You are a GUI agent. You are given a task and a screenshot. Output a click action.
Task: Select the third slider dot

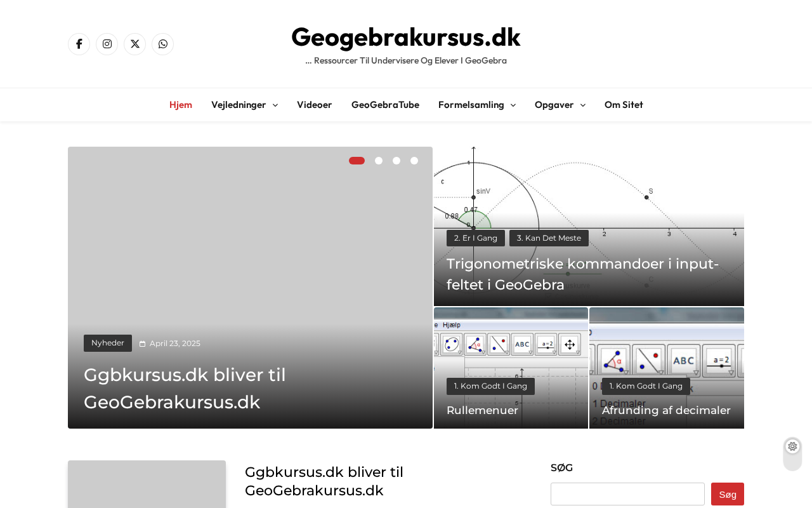click(396, 161)
